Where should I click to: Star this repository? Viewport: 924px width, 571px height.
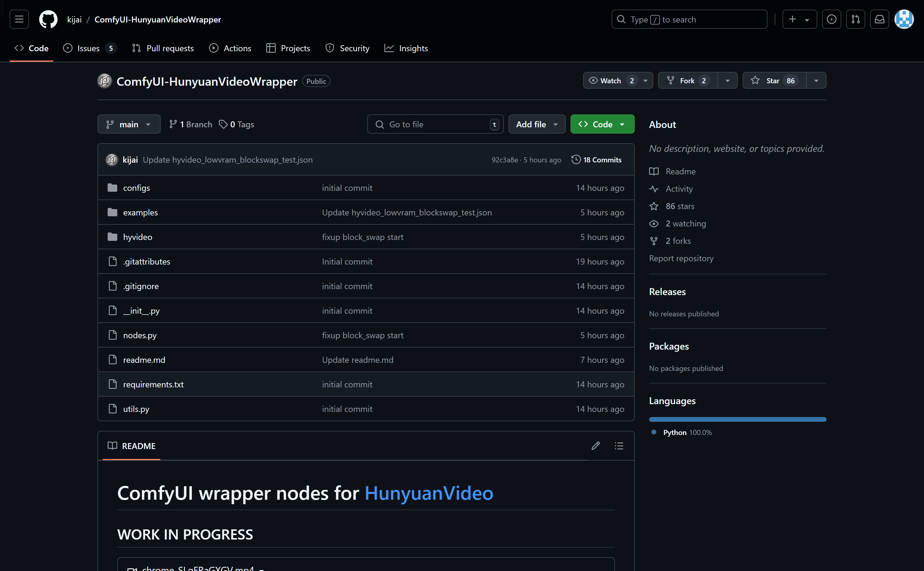774,81
